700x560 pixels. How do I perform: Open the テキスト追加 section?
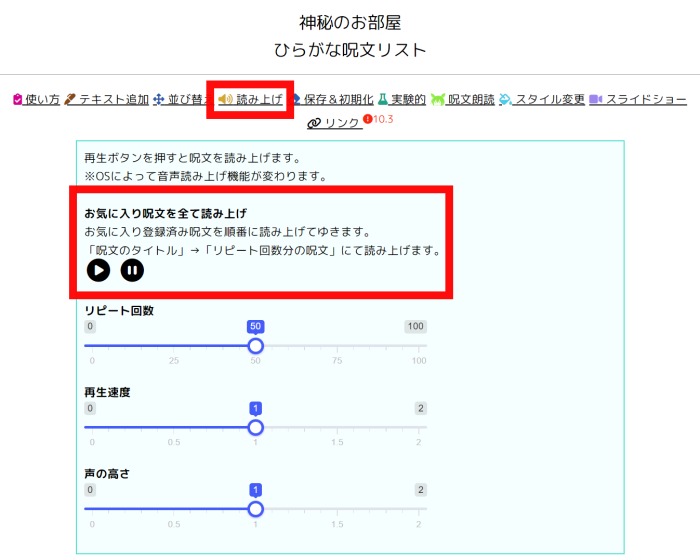point(114,100)
